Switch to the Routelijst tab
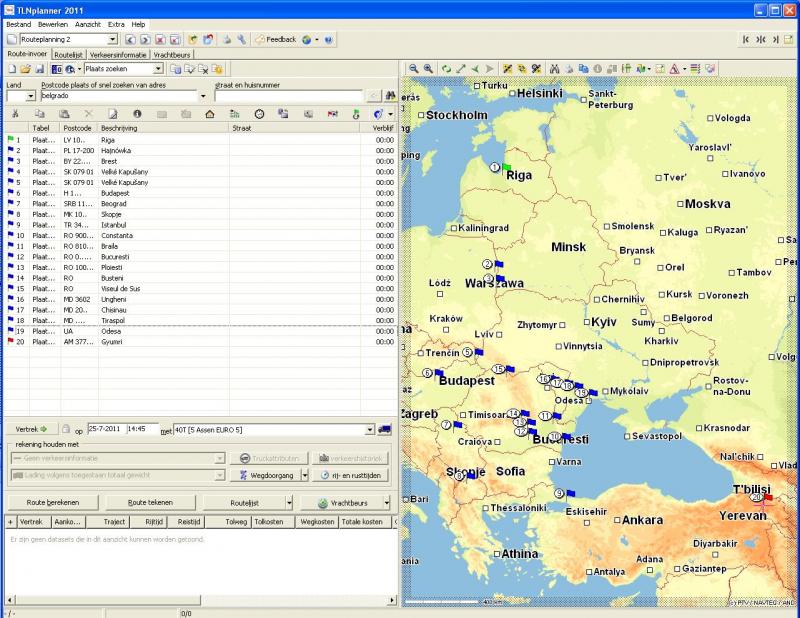 pyautogui.click(x=68, y=55)
